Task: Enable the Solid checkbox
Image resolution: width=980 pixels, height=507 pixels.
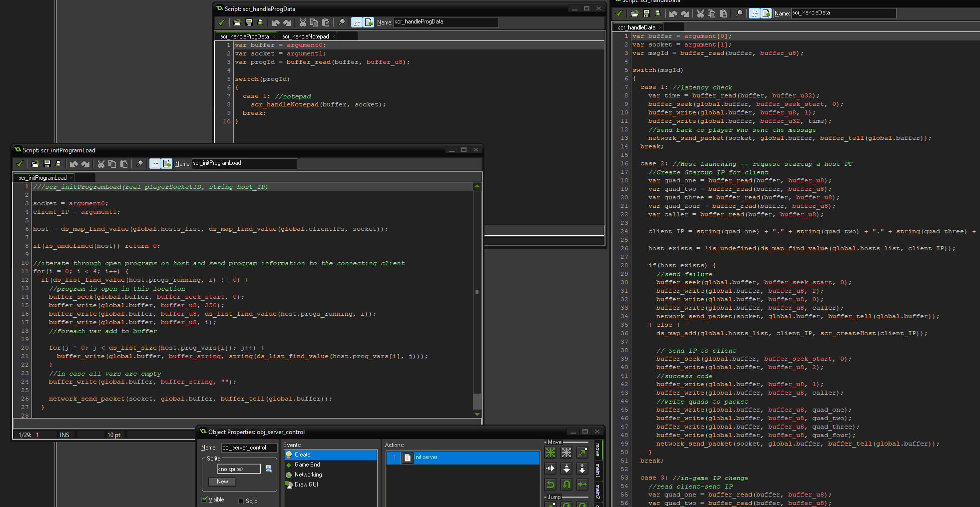Action: (x=241, y=501)
